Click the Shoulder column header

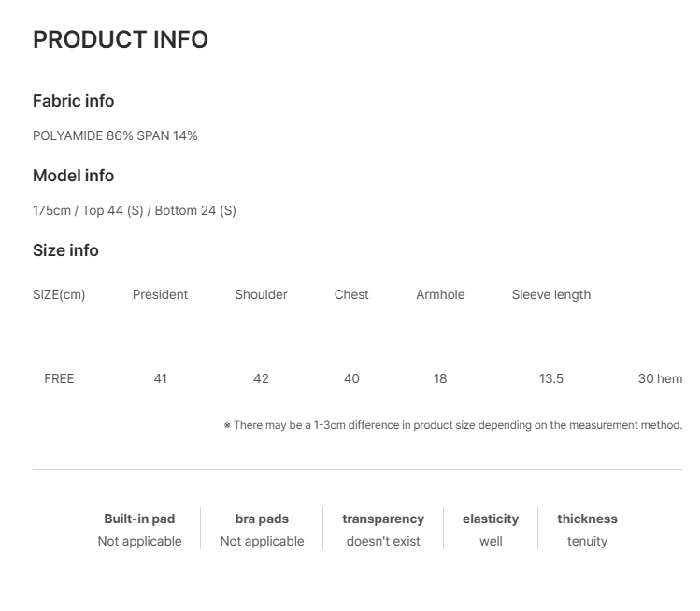click(x=261, y=294)
